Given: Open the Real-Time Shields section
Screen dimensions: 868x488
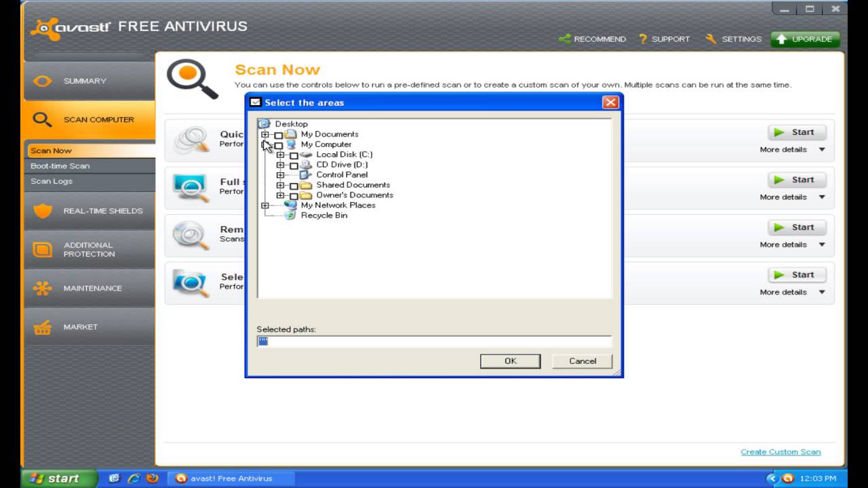Looking at the screenshot, I should (90, 211).
